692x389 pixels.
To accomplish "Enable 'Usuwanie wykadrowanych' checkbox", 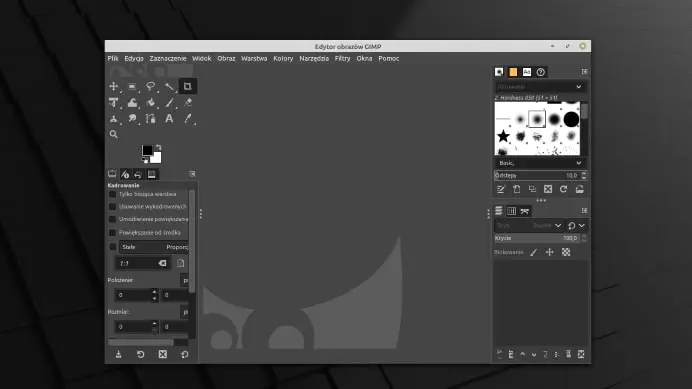I will (112, 207).
